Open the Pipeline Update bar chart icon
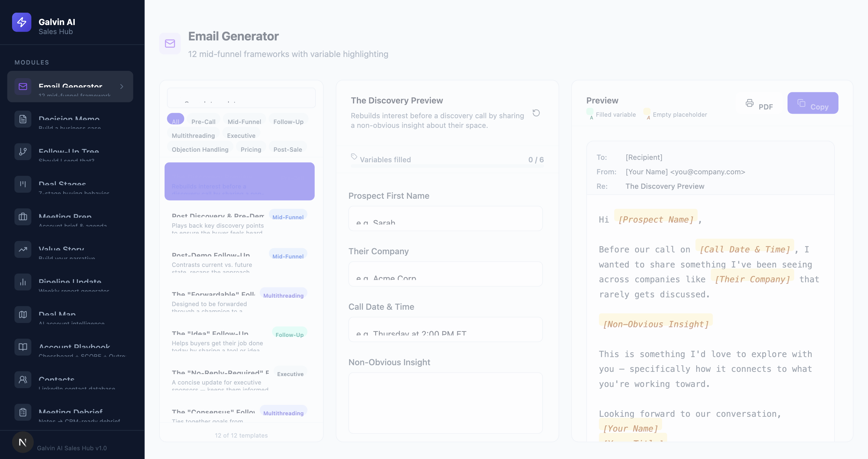Screen dimensions: 868x459 point(23,282)
